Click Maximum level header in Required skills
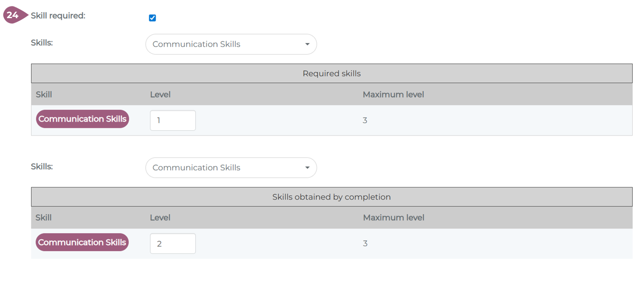644x292 pixels. pos(393,95)
